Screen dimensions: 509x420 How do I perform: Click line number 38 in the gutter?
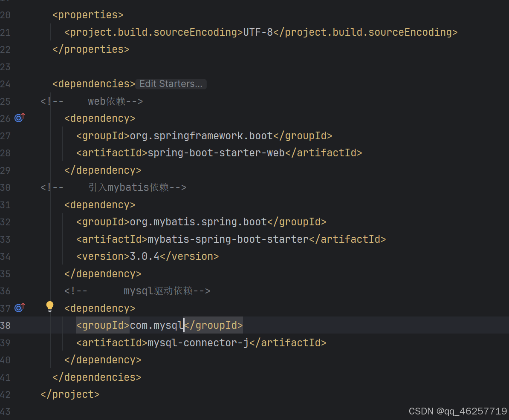click(x=6, y=325)
